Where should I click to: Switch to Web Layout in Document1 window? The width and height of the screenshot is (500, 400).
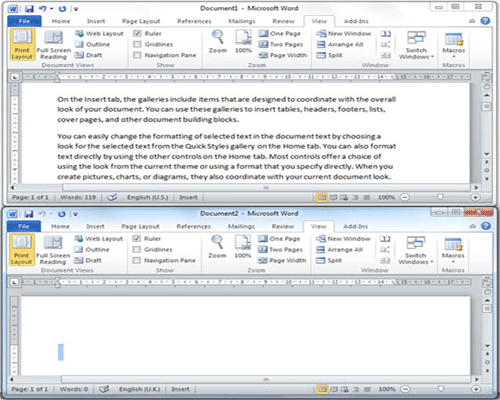[x=99, y=34]
